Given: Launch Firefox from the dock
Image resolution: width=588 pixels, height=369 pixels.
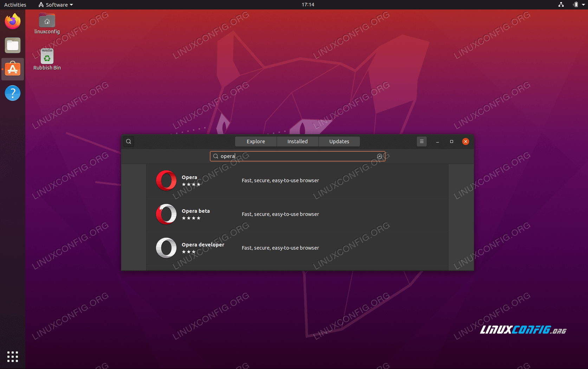Looking at the screenshot, I should [13, 21].
